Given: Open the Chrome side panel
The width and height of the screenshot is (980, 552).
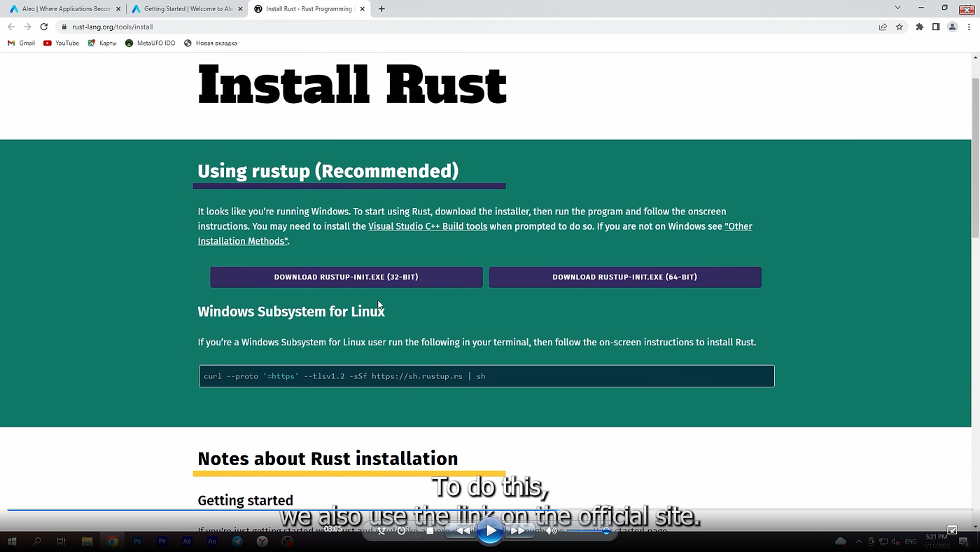Looking at the screenshot, I should click(x=936, y=27).
